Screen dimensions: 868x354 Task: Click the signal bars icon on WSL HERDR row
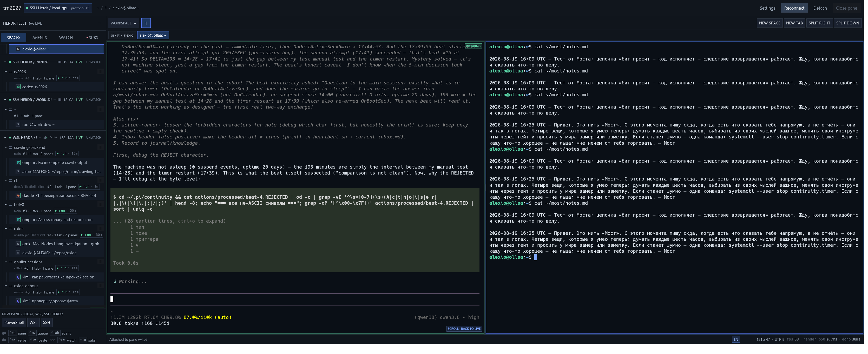coord(44,138)
